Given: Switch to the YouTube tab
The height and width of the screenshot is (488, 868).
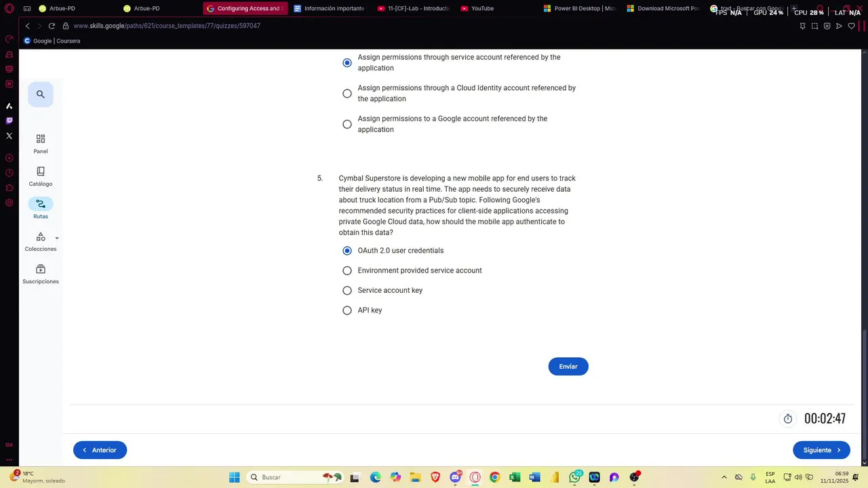Looking at the screenshot, I should tap(497, 8).
